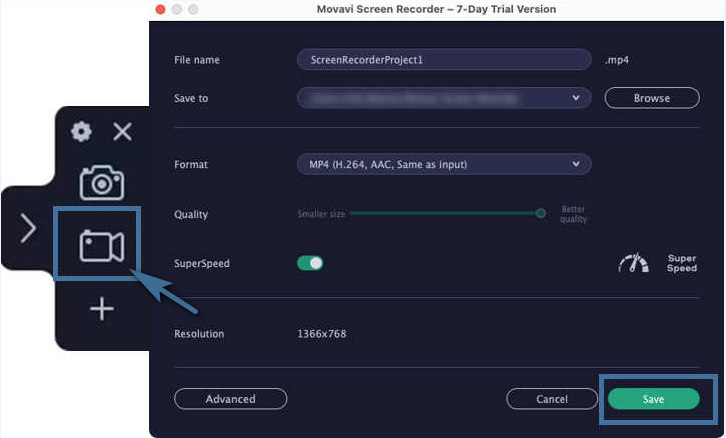Viewport: 726px width, 438px height.
Task: Click the Browse button
Action: tap(652, 98)
